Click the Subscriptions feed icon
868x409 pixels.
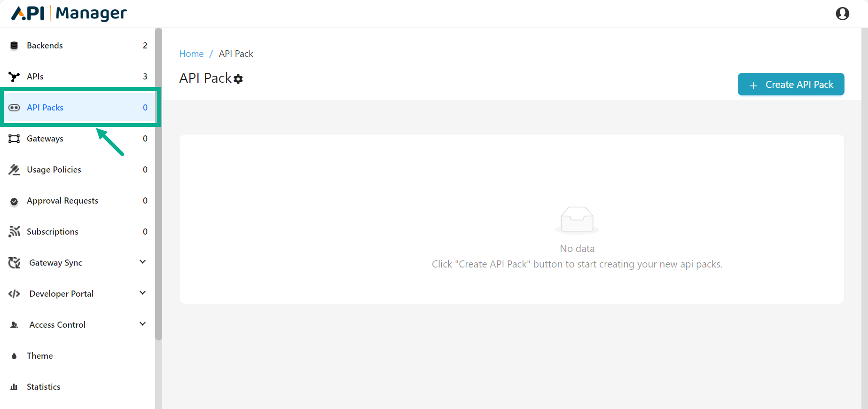pyautogui.click(x=14, y=232)
